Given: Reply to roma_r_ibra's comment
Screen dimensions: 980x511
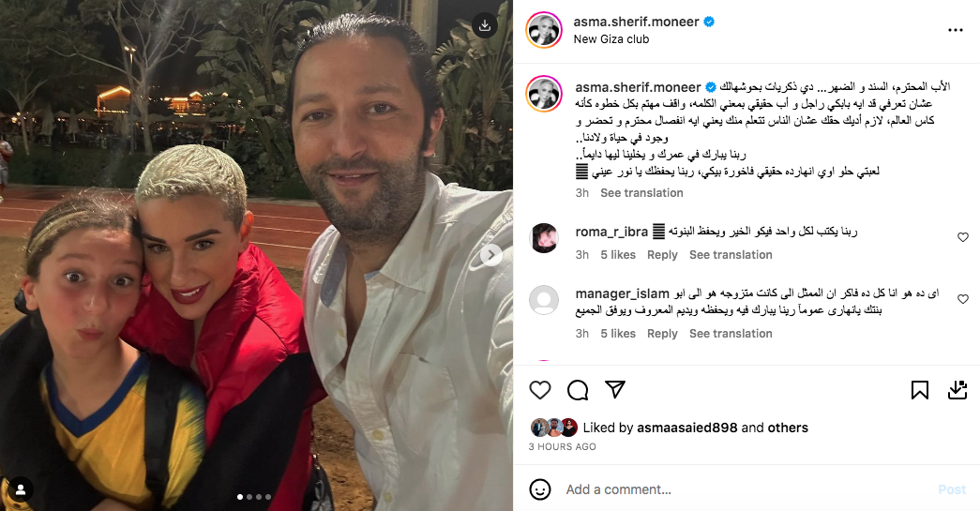Looking at the screenshot, I should (x=662, y=255).
